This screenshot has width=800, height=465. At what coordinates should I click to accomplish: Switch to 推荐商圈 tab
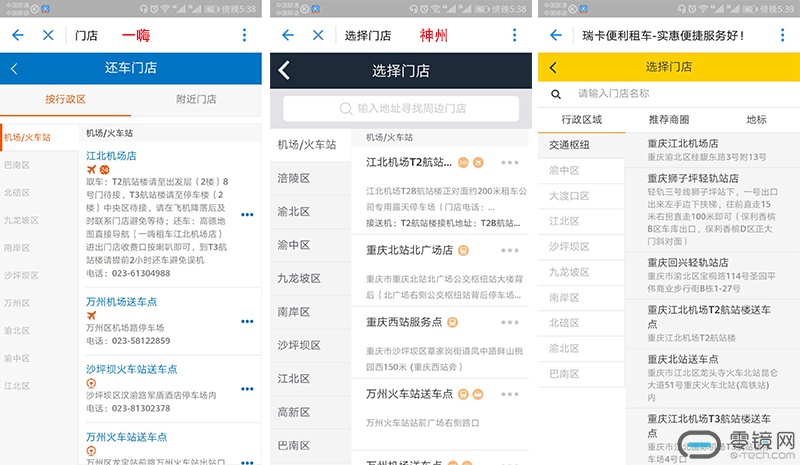point(669,120)
